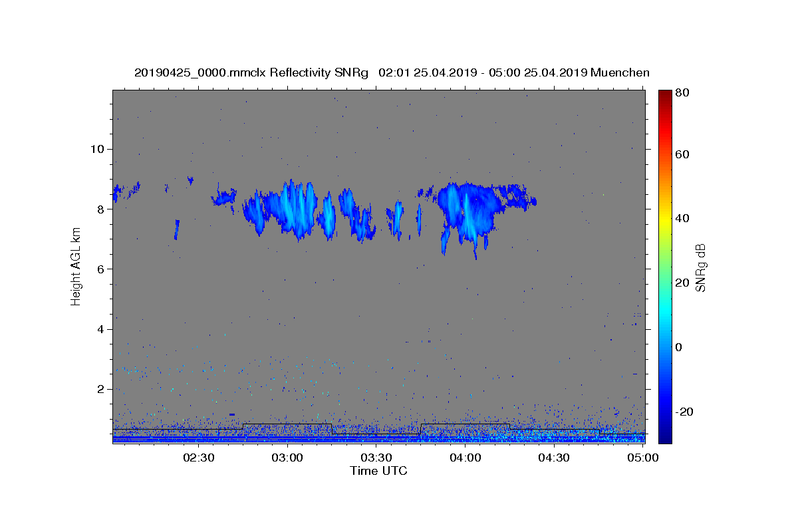Click the height tick label 4
Screen dimensions: 798x532
(102, 329)
